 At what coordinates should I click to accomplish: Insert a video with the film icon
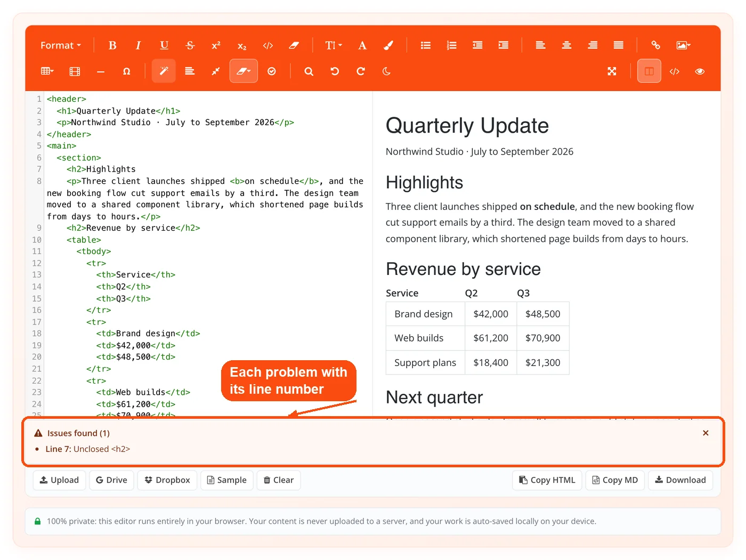coord(75,71)
